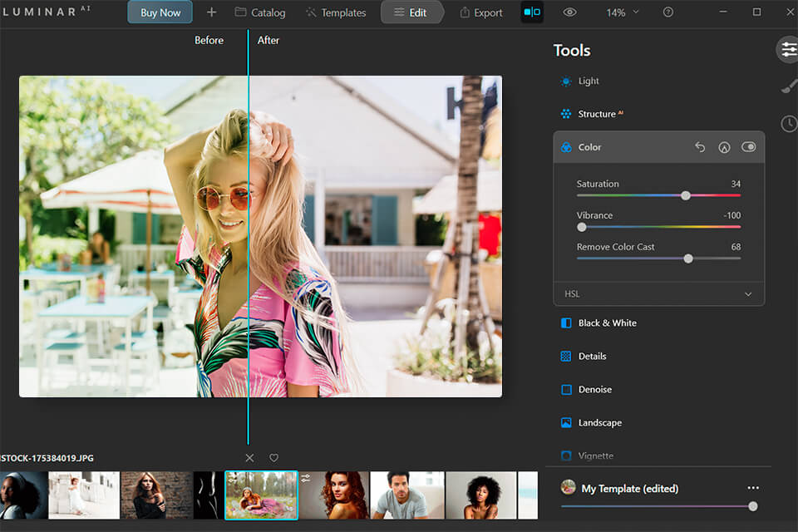Select the man in gray shirt thumbnail
798x532 pixels.
(x=407, y=495)
